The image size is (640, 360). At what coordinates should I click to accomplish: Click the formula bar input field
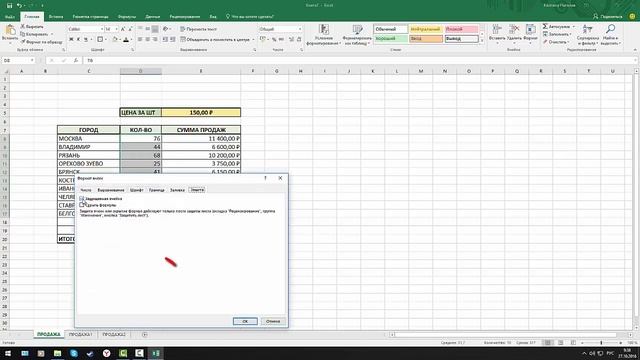click(359, 60)
